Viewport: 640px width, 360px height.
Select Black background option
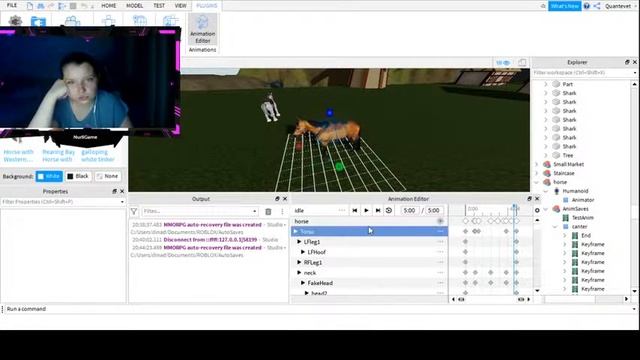(x=78, y=176)
